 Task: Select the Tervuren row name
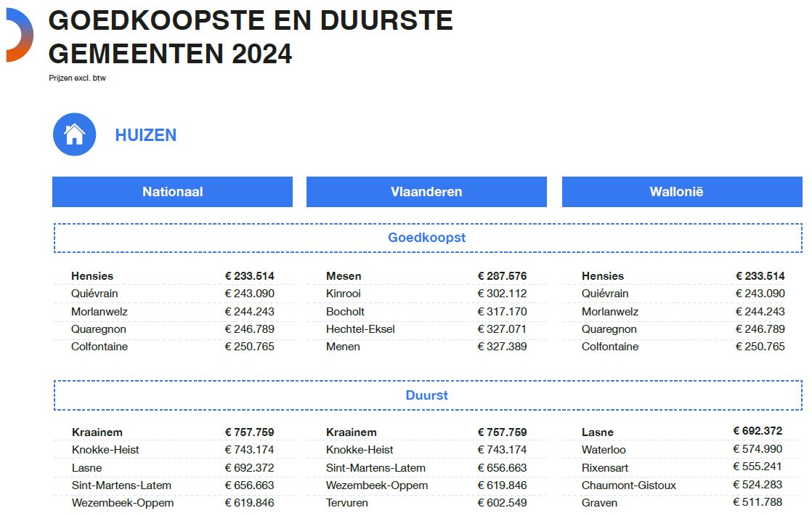tap(347, 503)
